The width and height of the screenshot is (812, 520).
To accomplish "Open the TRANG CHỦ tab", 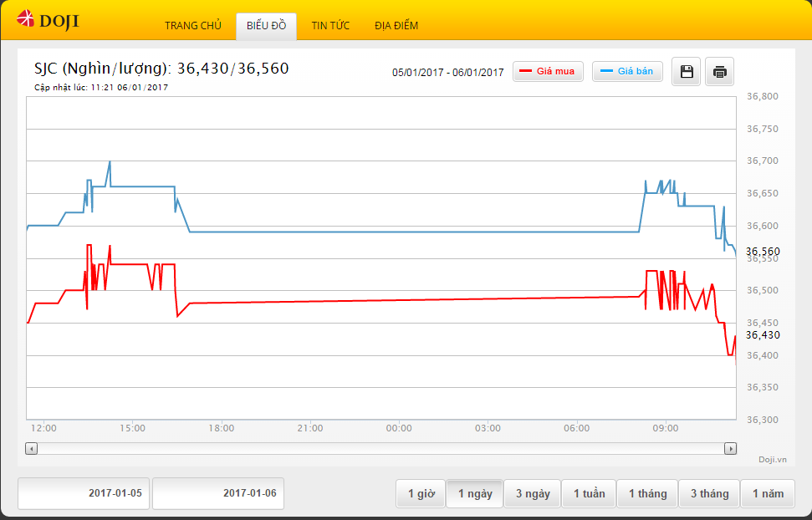I will coord(193,25).
